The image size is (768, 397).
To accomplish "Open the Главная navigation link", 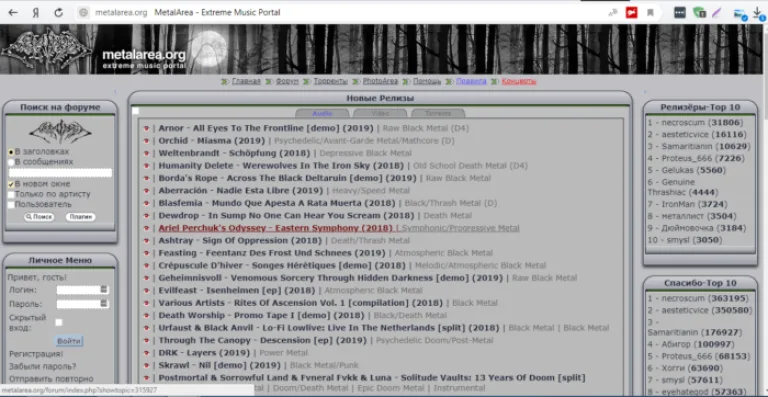I will [x=246, y=81].
